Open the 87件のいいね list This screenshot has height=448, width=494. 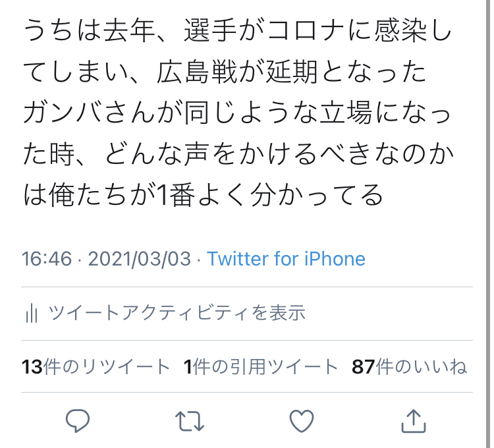409,367
